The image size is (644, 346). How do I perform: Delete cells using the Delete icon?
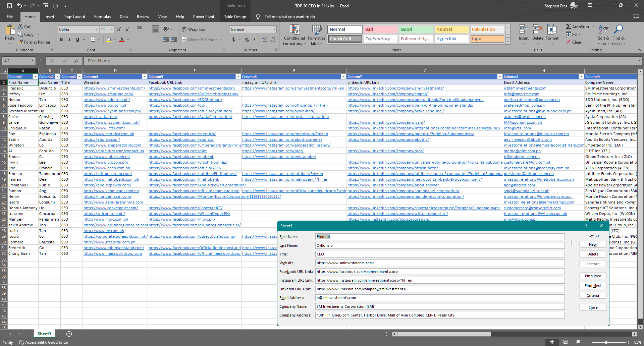538,30
